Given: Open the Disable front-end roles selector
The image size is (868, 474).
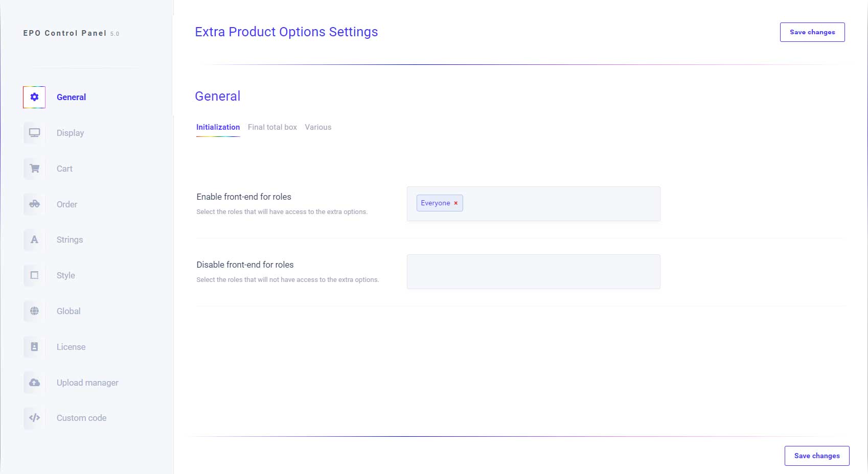Looking at the screenshot, I should pos(533,271).
